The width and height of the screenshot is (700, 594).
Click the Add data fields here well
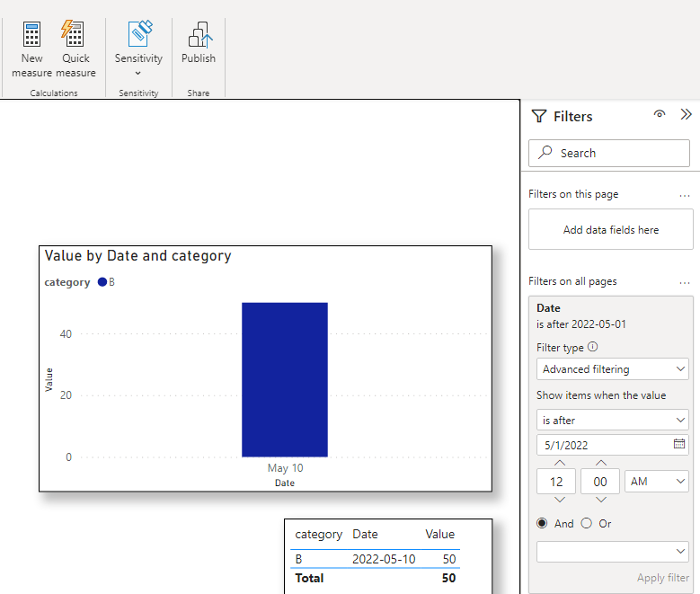(x=611, y=229)
